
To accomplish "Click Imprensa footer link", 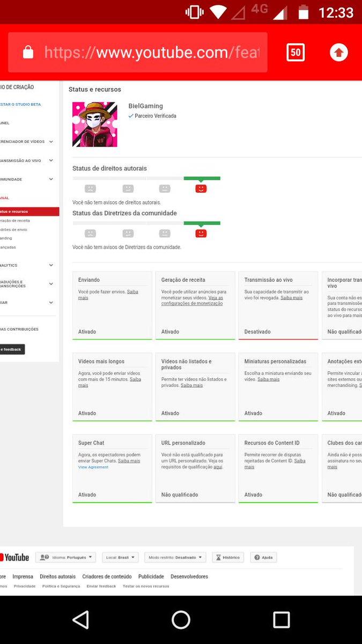I will [x=23, y=576].
